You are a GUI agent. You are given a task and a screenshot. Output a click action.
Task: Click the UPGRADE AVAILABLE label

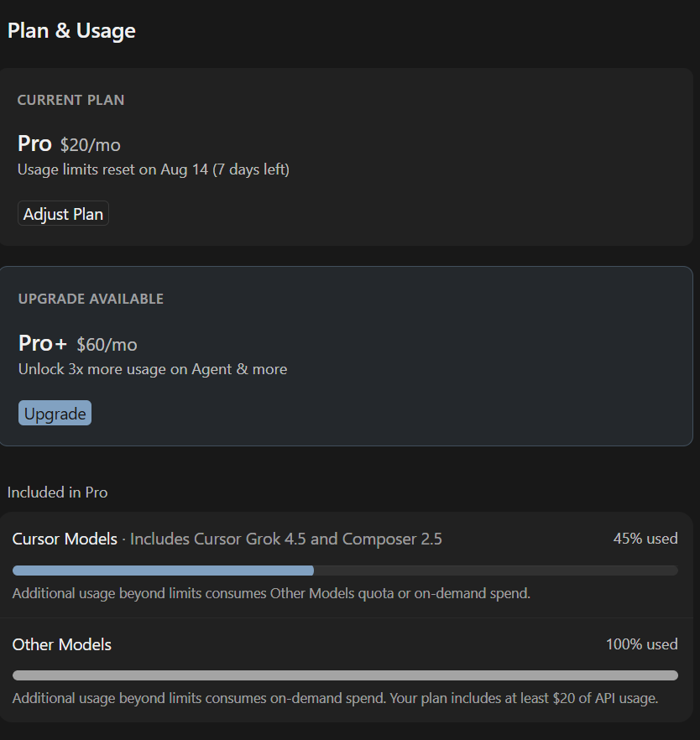[x=91, y=299]
